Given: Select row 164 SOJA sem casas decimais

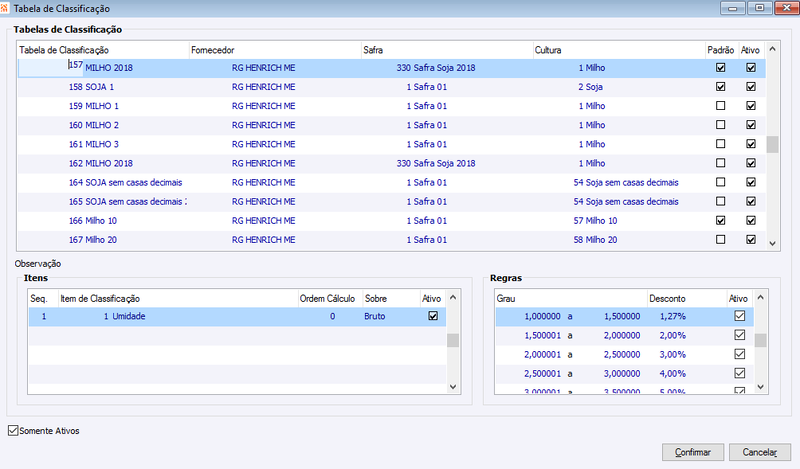Looking at the screenshot, I should [x=392, y=182].
